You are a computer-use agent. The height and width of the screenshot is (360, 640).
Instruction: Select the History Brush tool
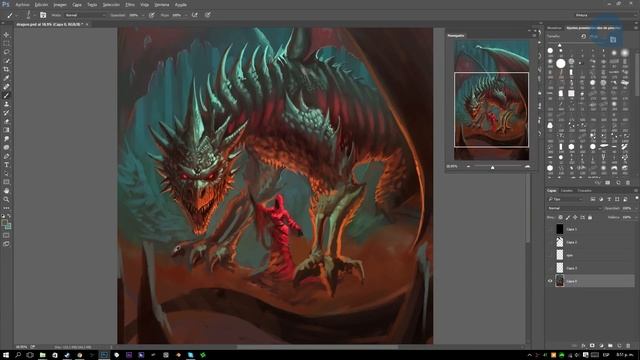coord(6,113)
